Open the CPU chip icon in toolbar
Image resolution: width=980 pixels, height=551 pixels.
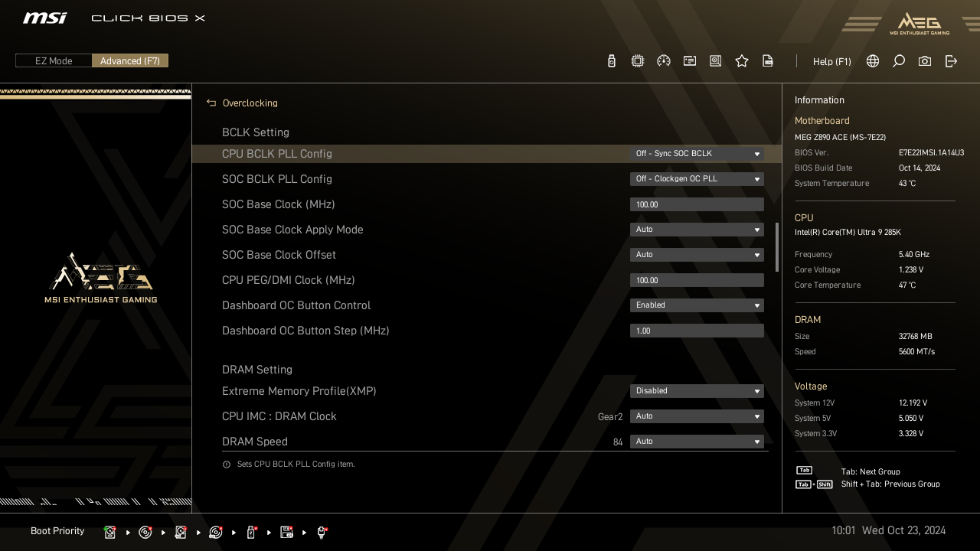click(x=637, y=61)
